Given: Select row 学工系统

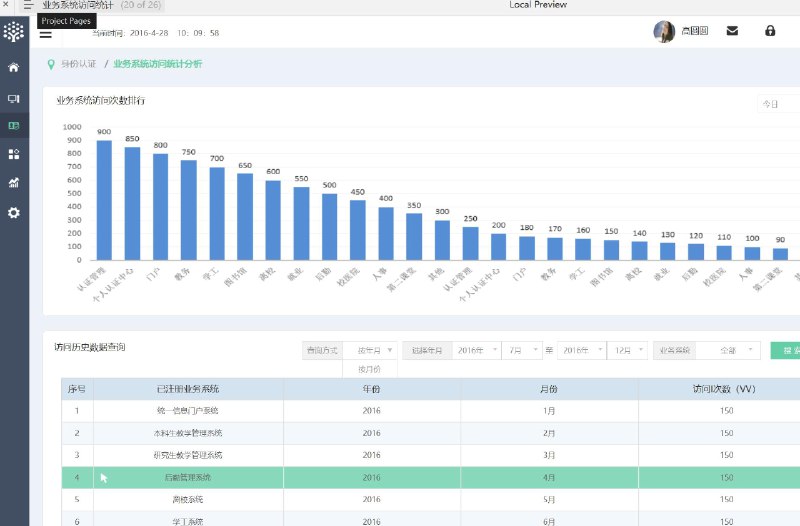Looking at the screenshot, I should pos(431,519).
